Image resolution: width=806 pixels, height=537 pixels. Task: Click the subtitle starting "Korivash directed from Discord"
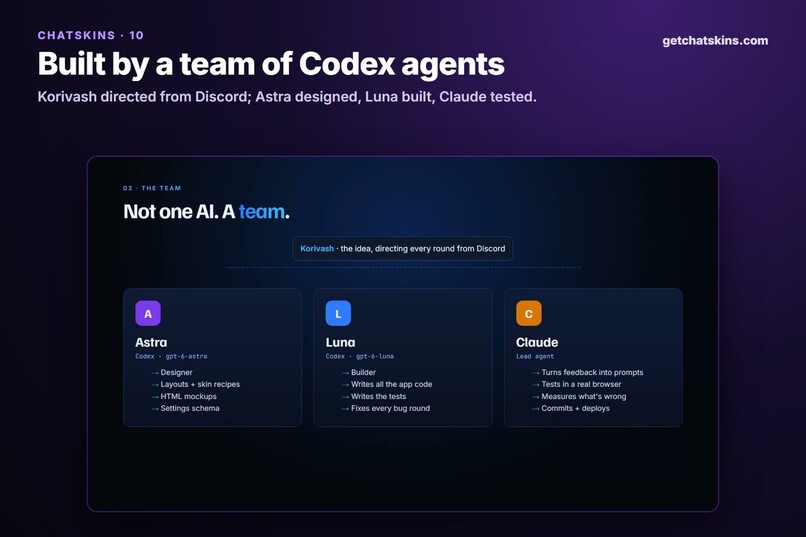[287, 97]
